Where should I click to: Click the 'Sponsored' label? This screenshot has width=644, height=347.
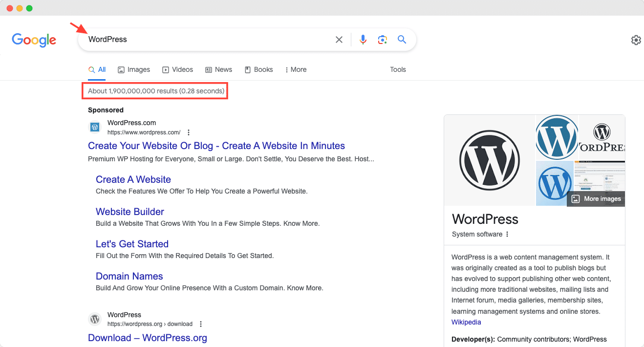[106, 110]
